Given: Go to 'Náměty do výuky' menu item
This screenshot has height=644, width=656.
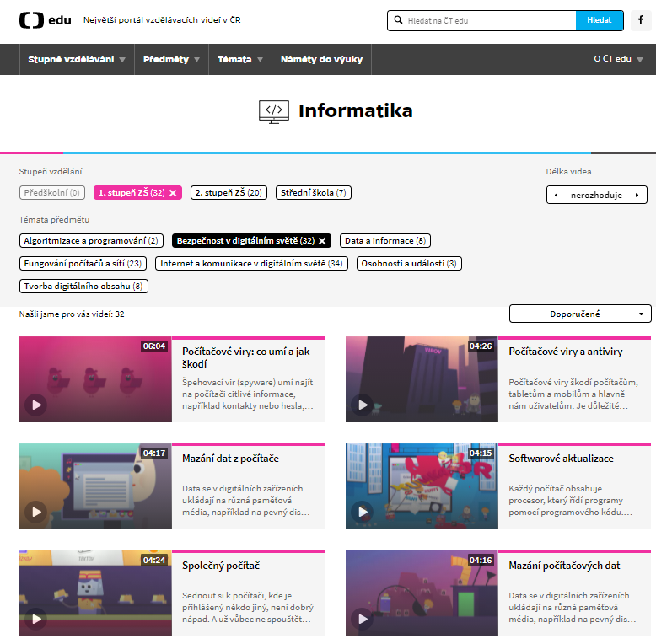Looking at the screenshot, I should [321, 60].
